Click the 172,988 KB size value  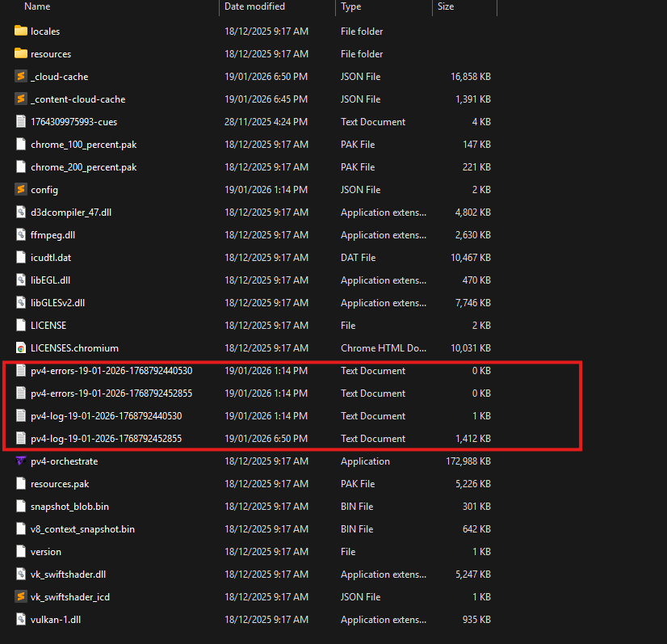click(468, 461)
